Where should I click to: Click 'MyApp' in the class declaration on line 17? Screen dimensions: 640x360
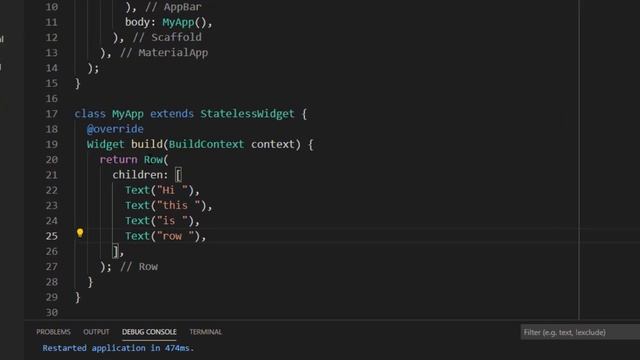pyautogui.click(x=128, y=113)
